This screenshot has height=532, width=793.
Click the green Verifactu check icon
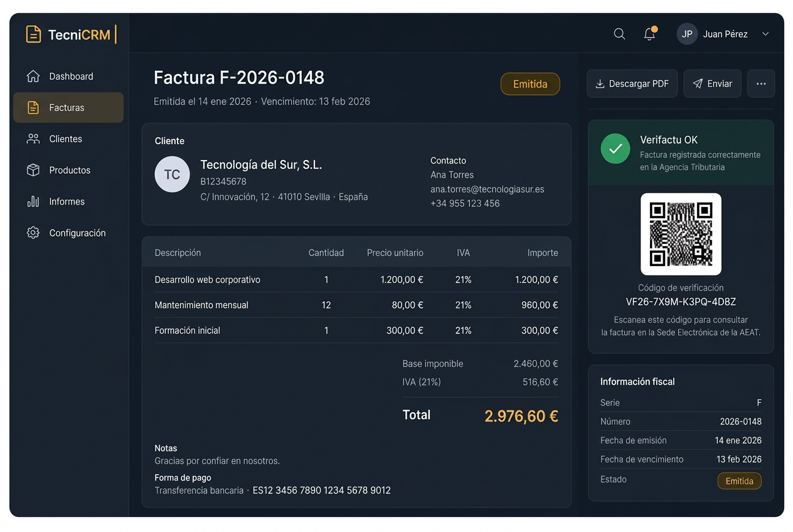(x=615, y=149)
